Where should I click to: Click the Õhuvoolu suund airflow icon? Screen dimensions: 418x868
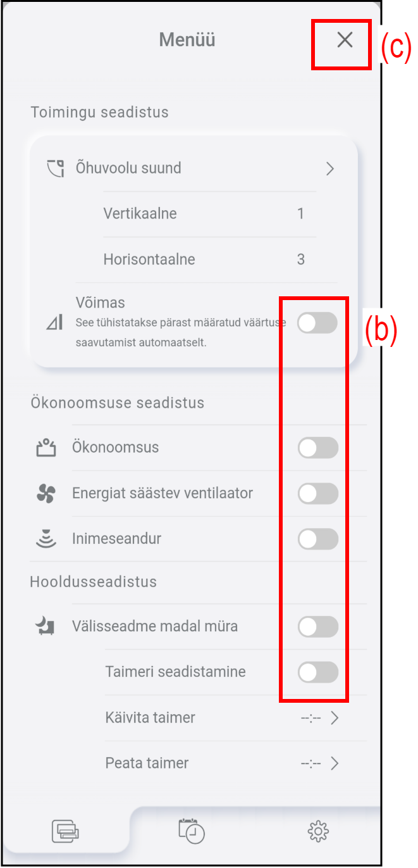coord(56,168)
